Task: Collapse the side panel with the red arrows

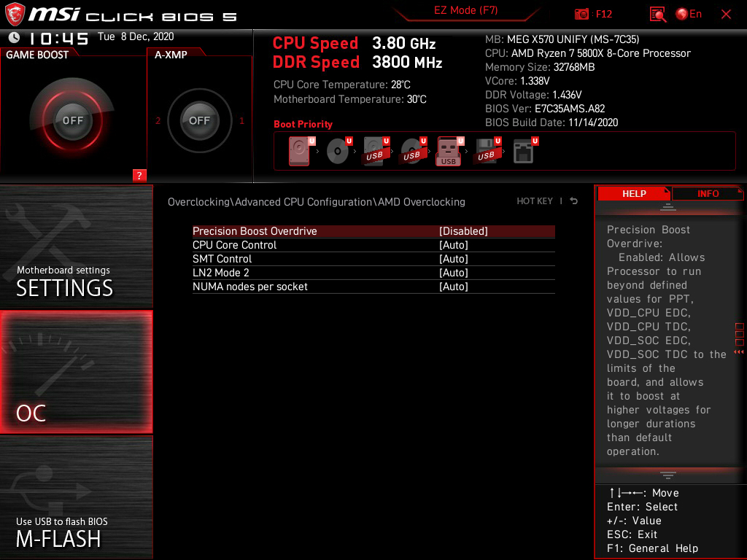Action: (739, 352)
